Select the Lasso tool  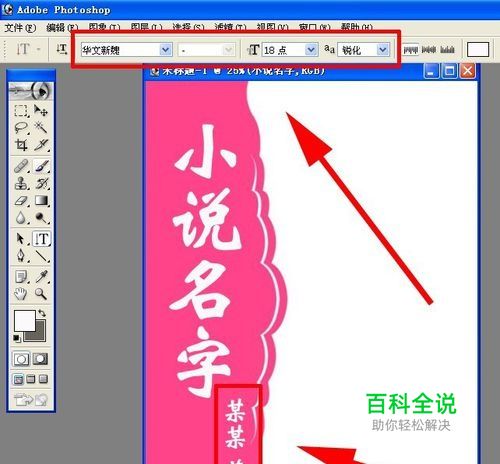(x=21, y=127)
